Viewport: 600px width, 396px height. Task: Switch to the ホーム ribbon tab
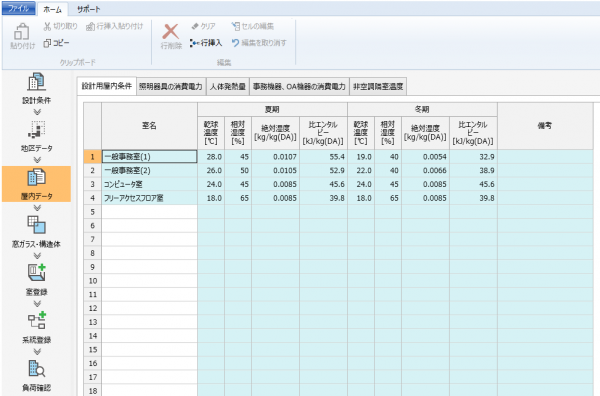(x=52, y=10)
